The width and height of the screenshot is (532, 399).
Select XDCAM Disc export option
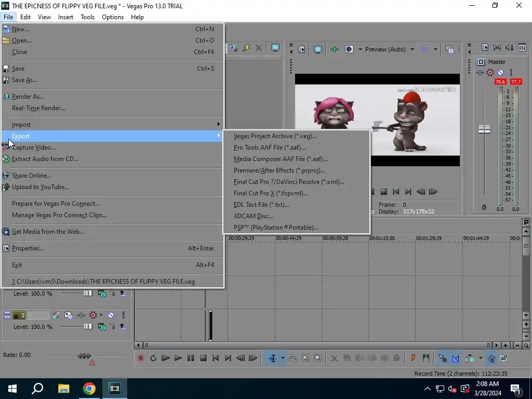(253, 216)
